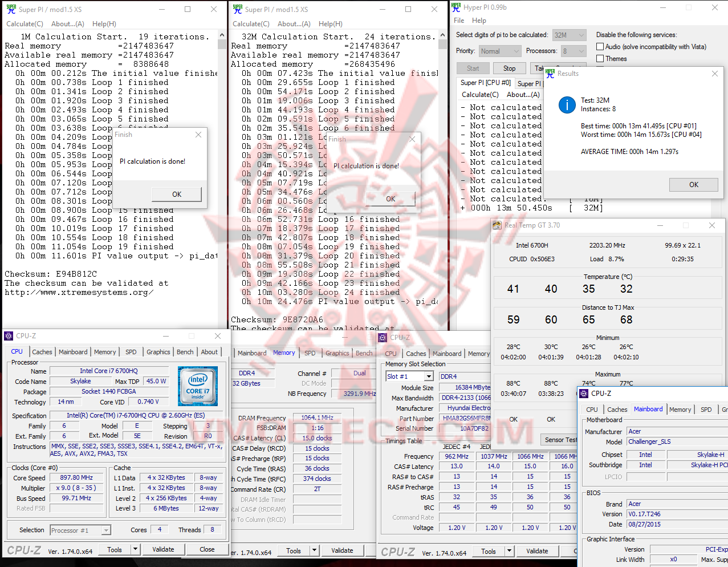The image size is (728, 567).
Task: Click the Intel Core i7 inside logo
Action: click(197, 386)
